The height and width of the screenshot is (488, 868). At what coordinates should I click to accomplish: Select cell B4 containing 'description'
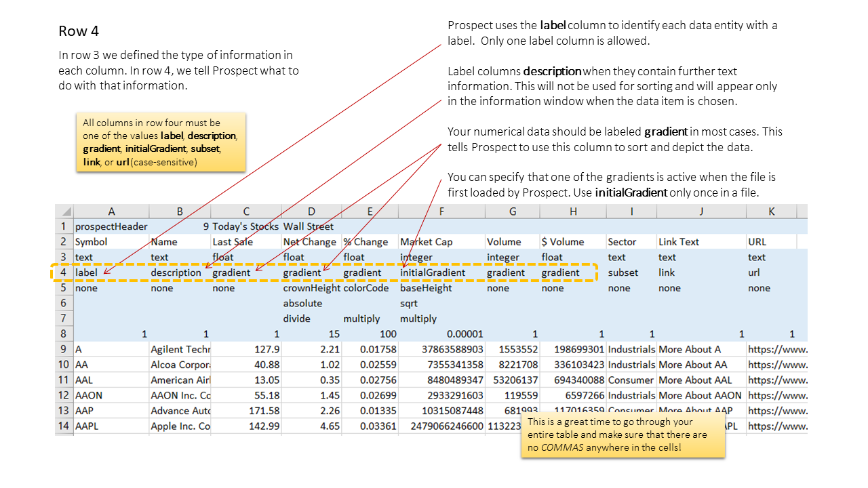[180, 272]
